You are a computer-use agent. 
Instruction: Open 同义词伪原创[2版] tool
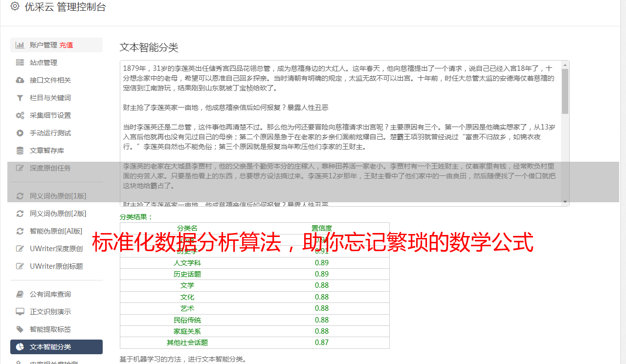(x=56, y=214)
